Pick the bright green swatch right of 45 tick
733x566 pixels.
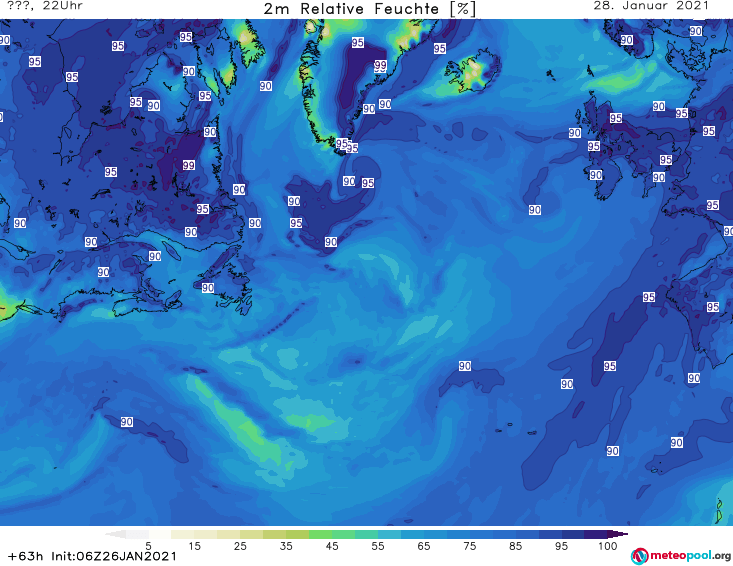click(x=343, y=534)
